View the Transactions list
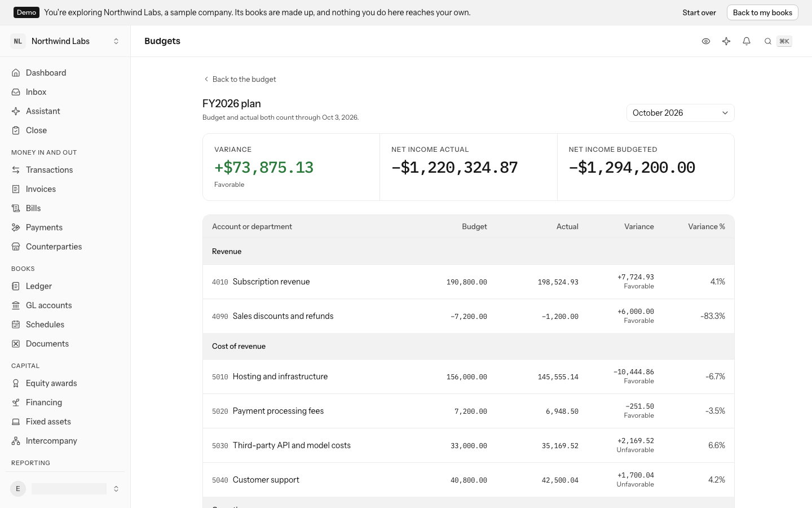The width and height of the screenshot is (812, 508). coord(65,170)
